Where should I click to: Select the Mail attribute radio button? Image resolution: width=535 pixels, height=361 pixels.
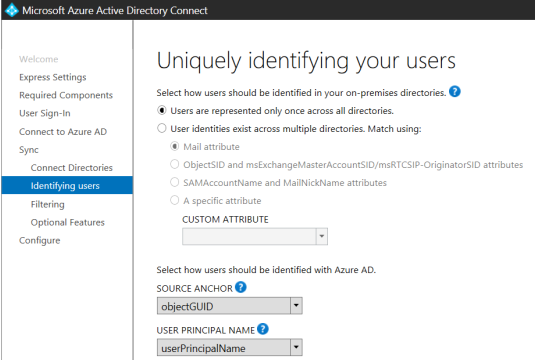[x=174, y=147]
